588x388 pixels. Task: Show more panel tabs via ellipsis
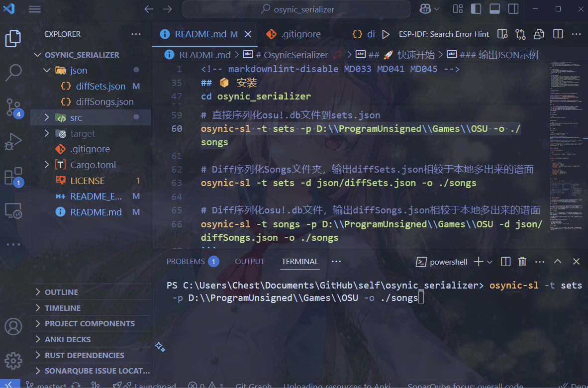(x=336, y=261)
